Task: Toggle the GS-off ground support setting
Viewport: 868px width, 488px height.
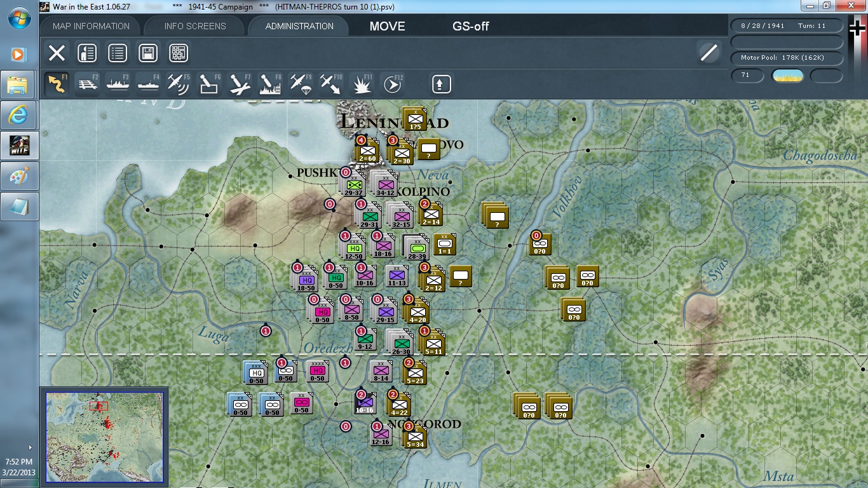Action: pyautogui.click(x=471, y=26)
